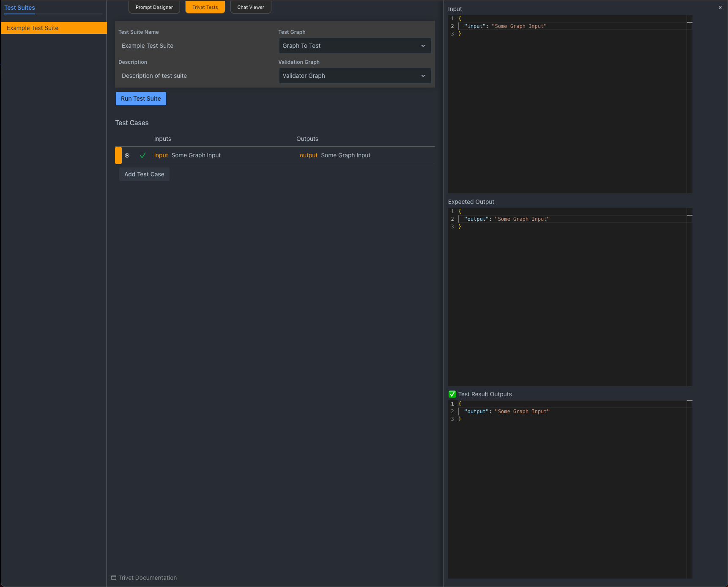Viewport: 728px width, 587px height.
Task: Edit the Test Suite Name field
Action: click(x=196, y=46)
